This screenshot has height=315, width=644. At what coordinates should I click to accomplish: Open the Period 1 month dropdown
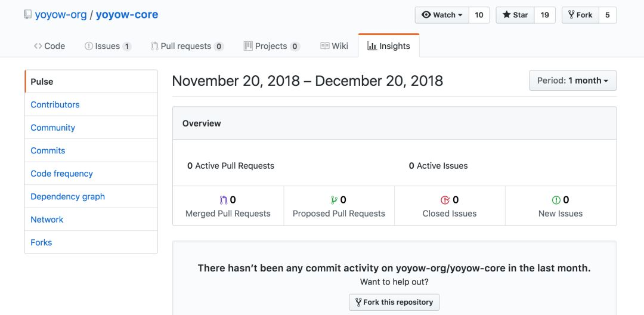click(x=572, y=81)
